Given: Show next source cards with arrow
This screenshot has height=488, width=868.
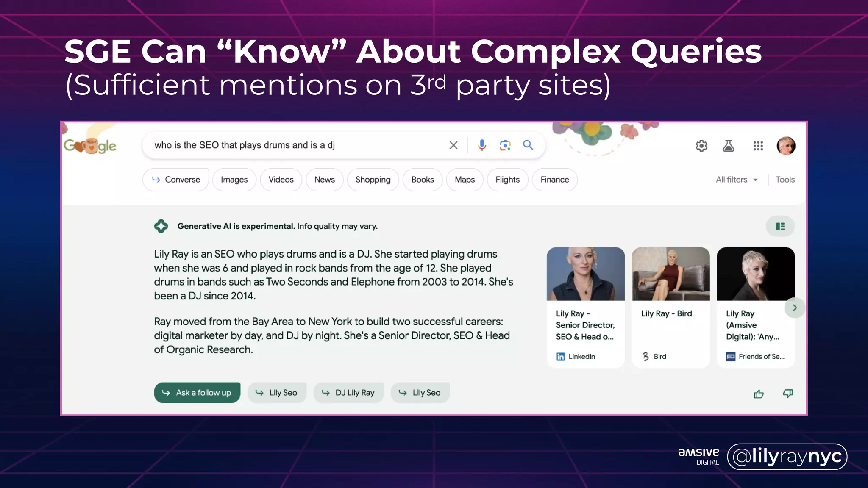Looking at the screenshot, I should click(x=795, y=308).
